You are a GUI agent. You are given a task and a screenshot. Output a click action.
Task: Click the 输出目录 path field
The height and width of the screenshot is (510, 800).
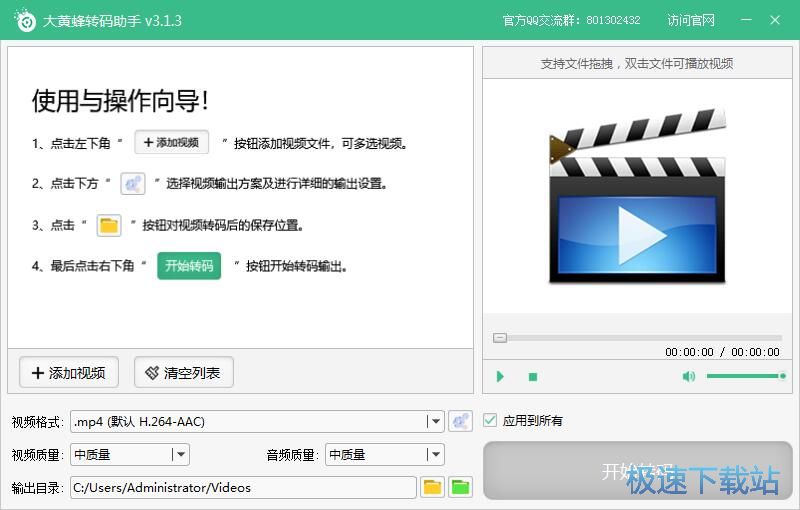pyautogui.click(x=242, y=487)
